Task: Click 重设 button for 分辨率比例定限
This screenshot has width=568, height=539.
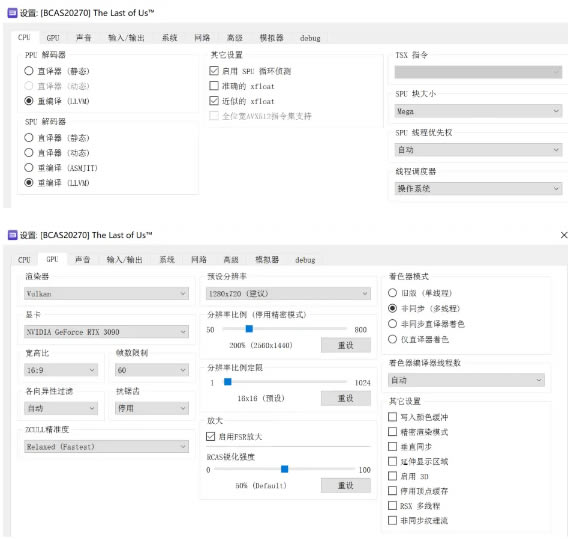Action: click(346, 398)
